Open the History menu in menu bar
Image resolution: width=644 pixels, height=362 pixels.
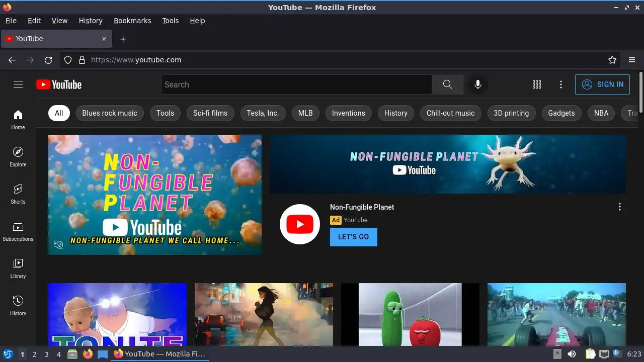91,21
